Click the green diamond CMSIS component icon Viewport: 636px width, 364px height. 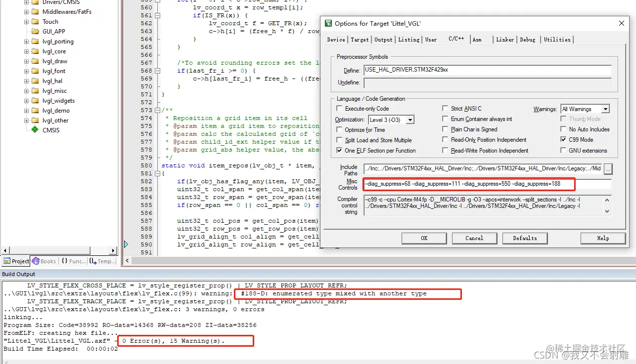[35, 130]
